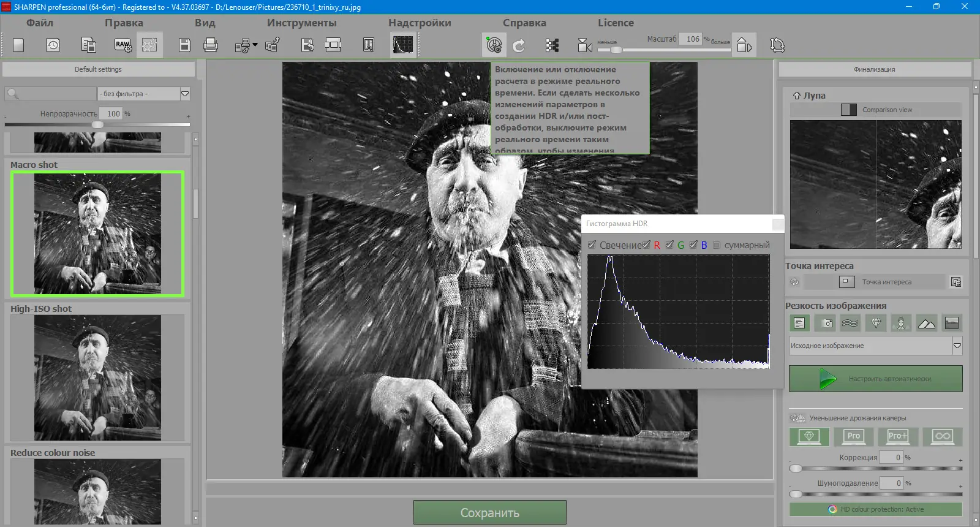Open the Исходное изображение dropdown

click(876, 346)
